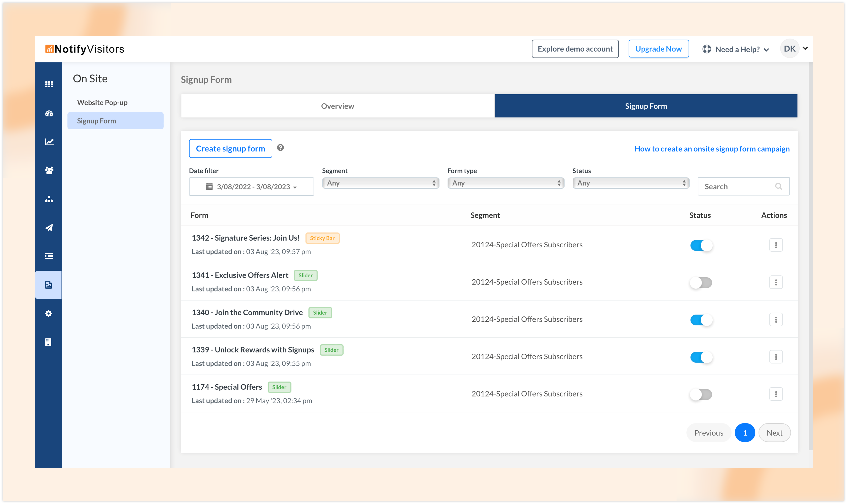Click the users group sidebar icon
Image resolution: width=847 pixels, height=504 pixels.
49,170
